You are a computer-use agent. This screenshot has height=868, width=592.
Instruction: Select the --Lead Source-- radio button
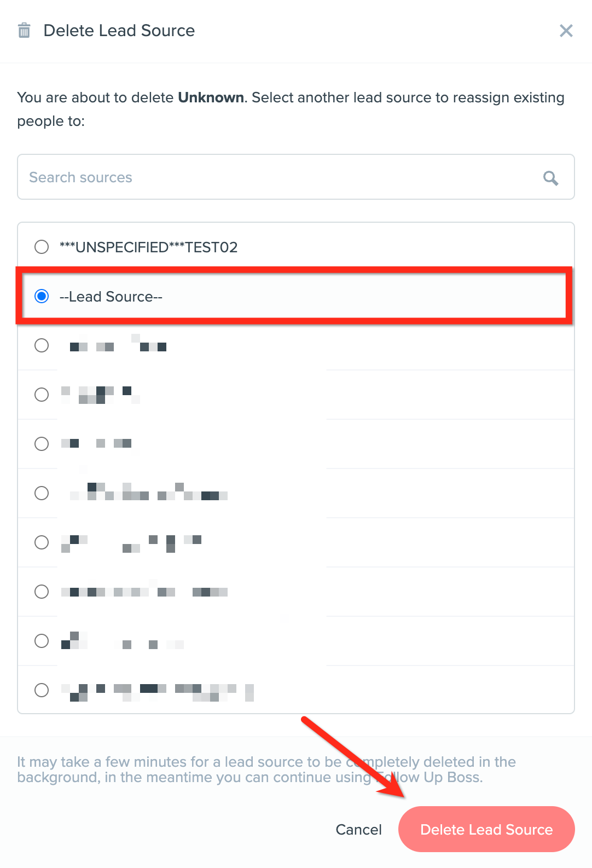[x=42, y=296]
